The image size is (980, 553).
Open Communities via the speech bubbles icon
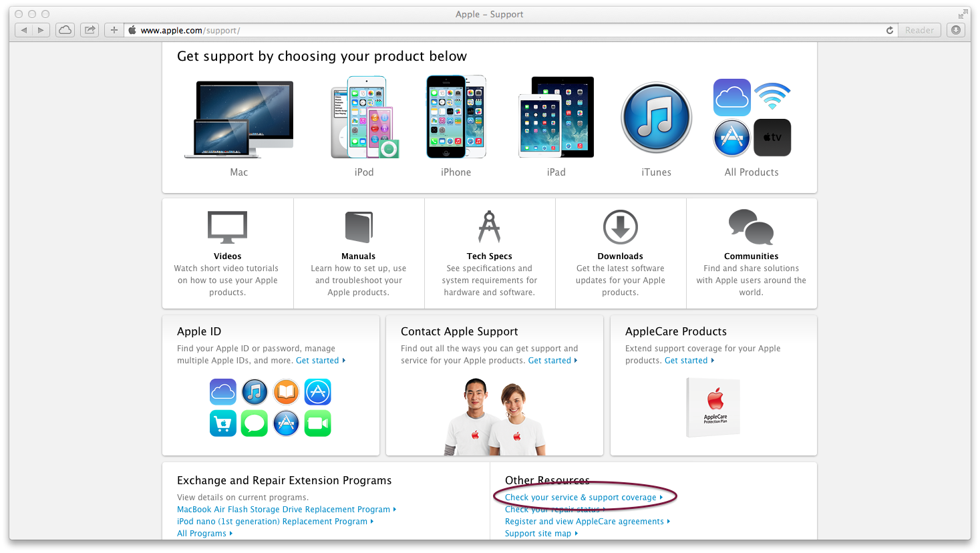(x=751, y=226)
